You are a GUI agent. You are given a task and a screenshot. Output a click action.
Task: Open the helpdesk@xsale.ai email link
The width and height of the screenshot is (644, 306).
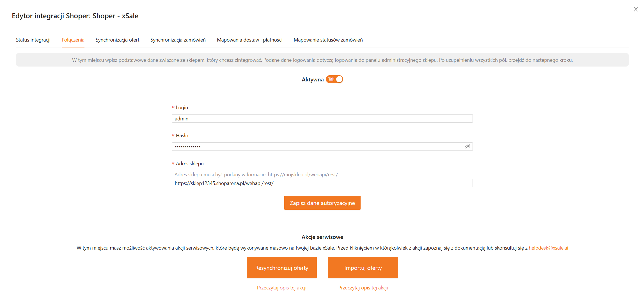click(x=548, y=248)
